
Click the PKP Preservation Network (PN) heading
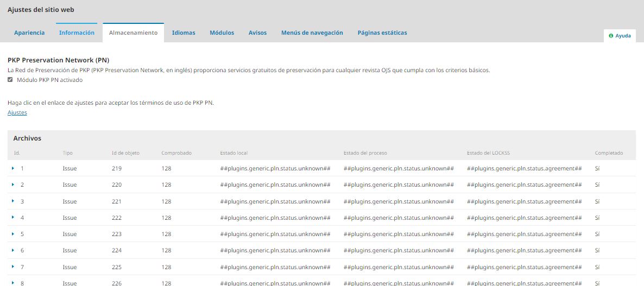coord(58,60)
